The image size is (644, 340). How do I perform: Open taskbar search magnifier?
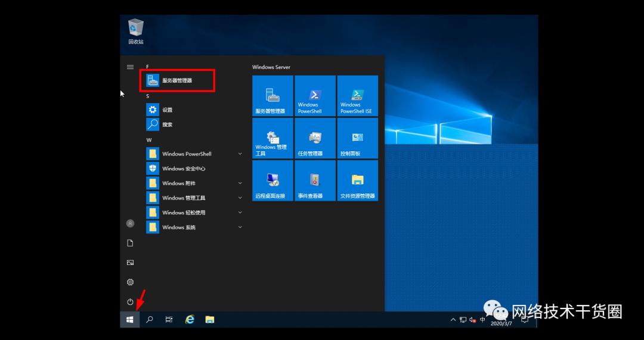[150, 320]
